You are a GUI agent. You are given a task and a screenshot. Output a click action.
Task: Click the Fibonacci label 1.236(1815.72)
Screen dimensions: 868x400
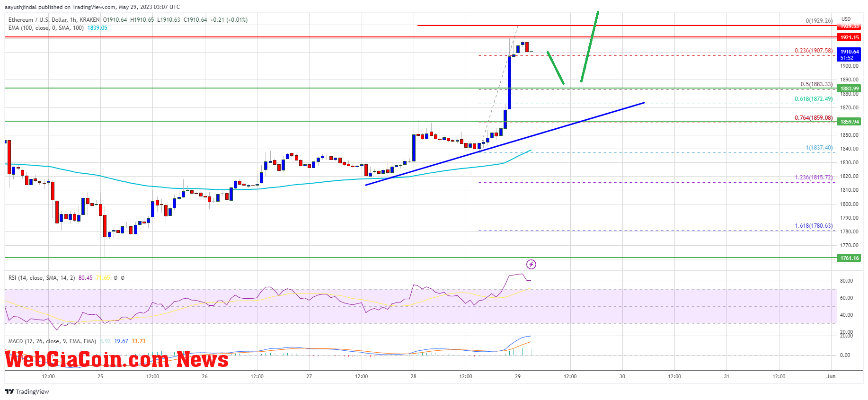(814, 178)
